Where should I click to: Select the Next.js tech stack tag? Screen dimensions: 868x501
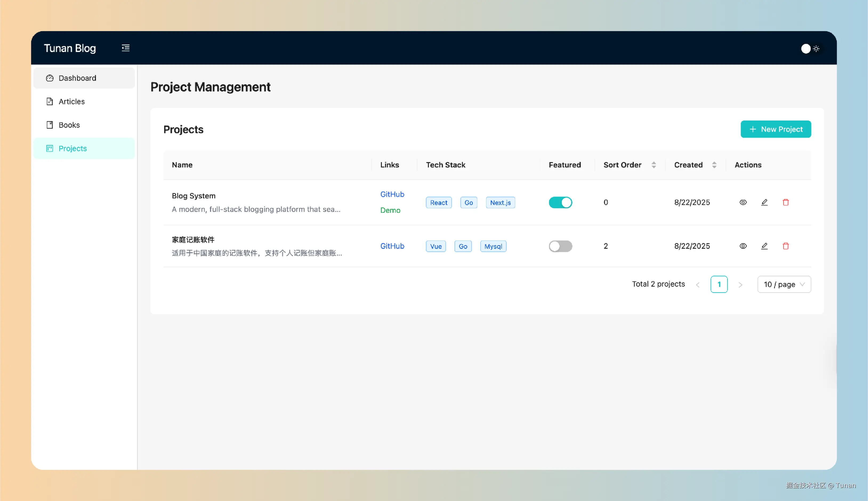pyautogui.click(x=500, y=203)
